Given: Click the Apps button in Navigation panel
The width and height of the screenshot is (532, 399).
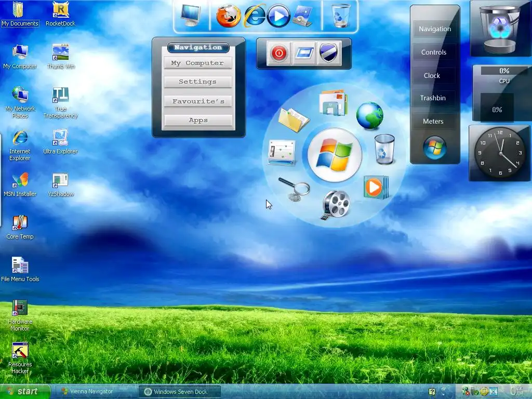Looking at the screenshot, I should pyautogui.click(x=198, y=120).
